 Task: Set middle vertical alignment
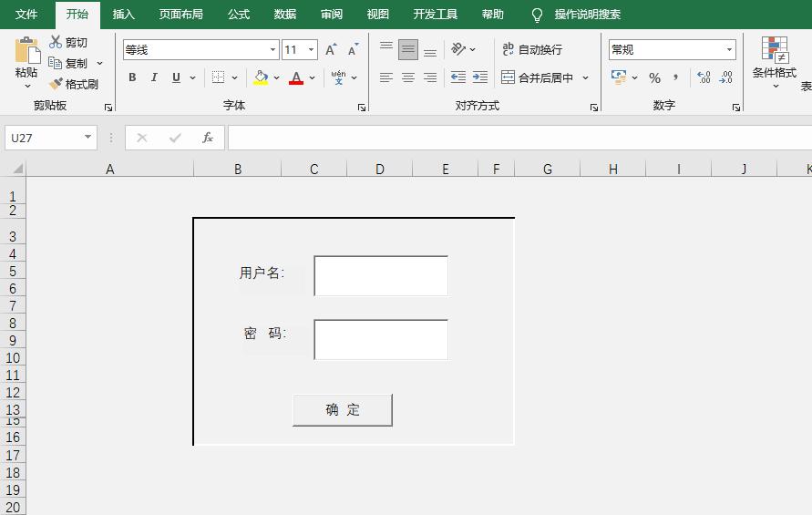[408, 50]
